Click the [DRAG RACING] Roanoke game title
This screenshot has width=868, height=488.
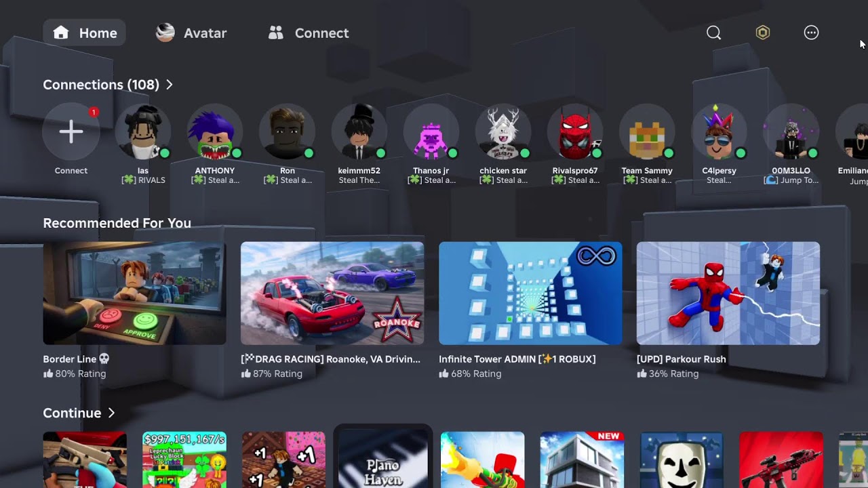(331, 359)
